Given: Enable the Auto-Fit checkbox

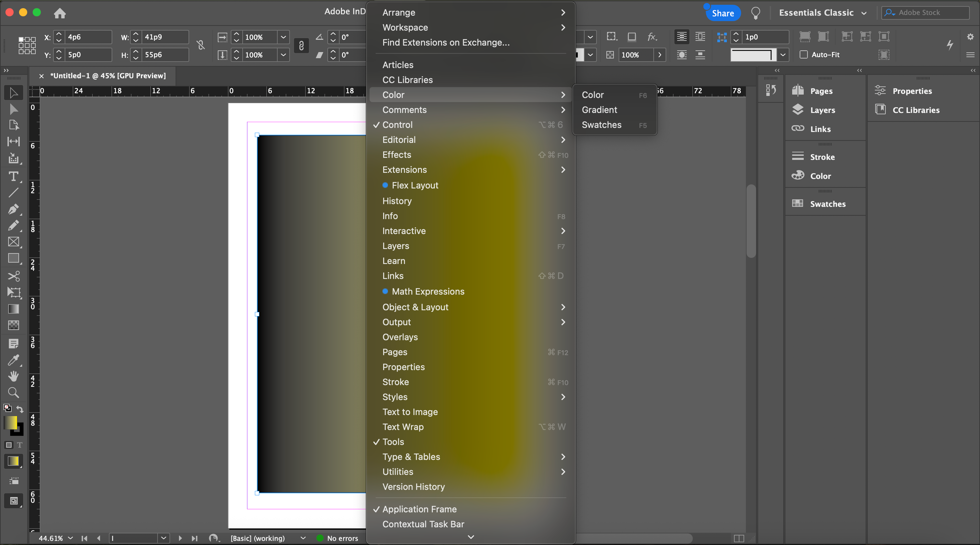Looking at the screenshot, I should [803, 54].
